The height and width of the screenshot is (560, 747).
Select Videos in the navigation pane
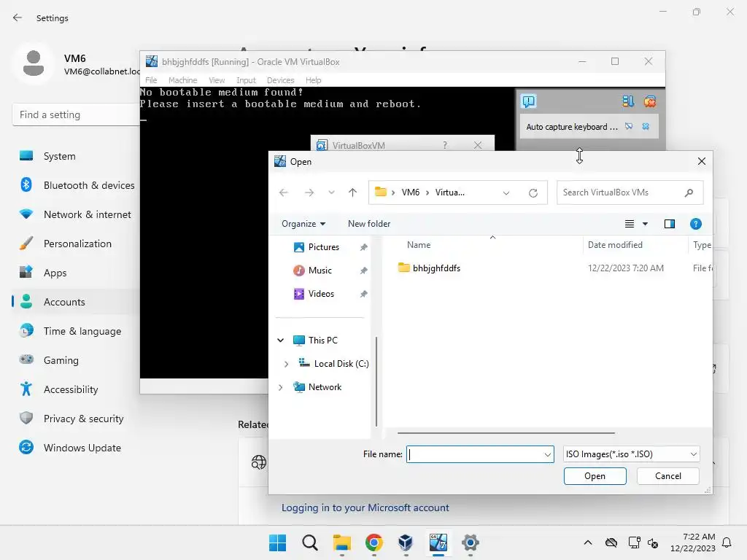coord(321,294)
